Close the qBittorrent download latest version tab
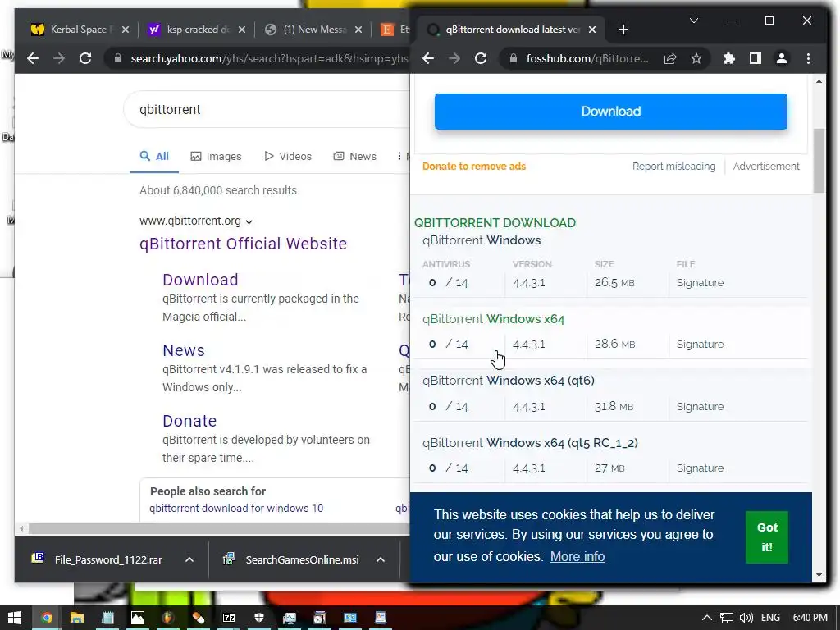Image resolution: width=840 pixels, height=630 pixels. (x=592, y=30)
